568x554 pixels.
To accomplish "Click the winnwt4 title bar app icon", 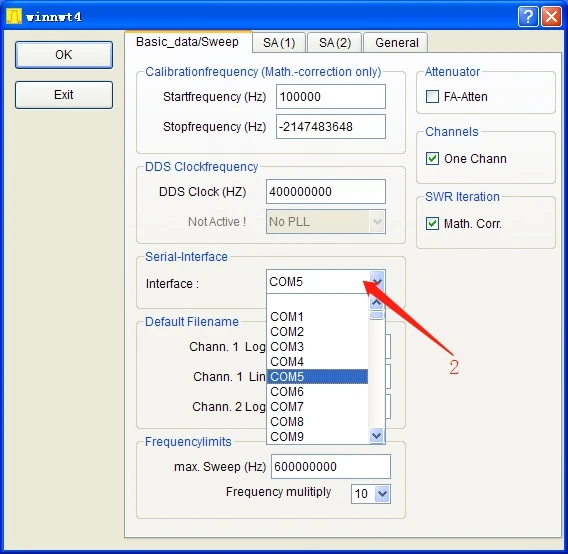I will coord(14,16).
